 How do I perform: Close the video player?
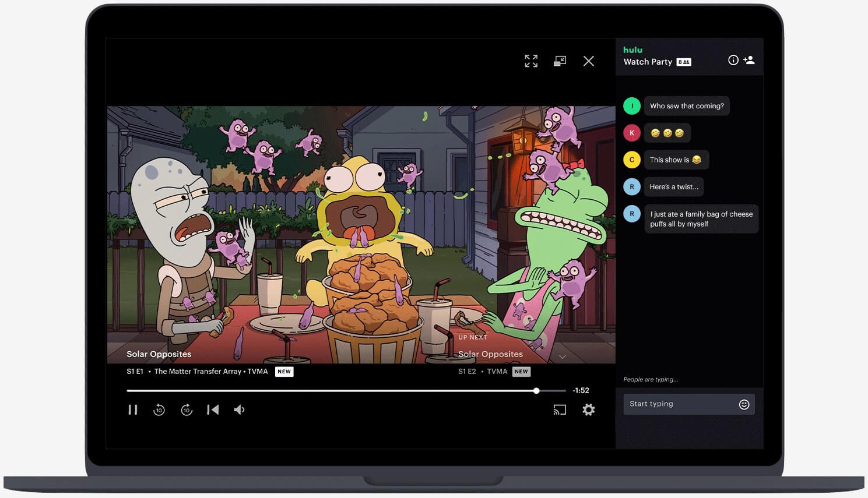point(589,61)
